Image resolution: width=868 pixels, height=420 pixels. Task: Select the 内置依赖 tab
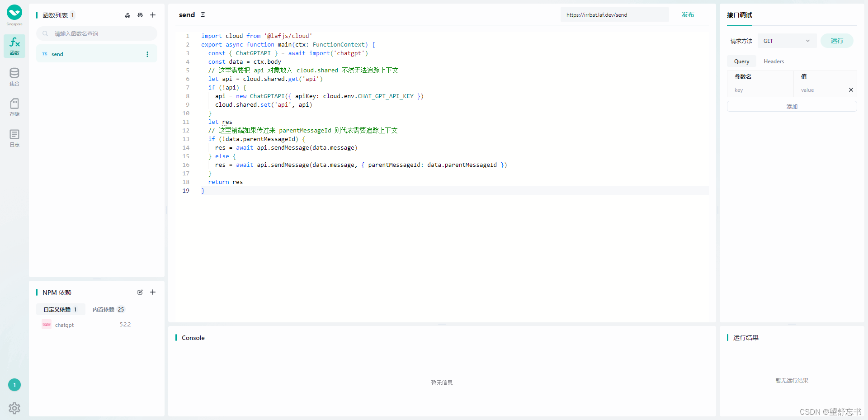(x=108, y=309)
